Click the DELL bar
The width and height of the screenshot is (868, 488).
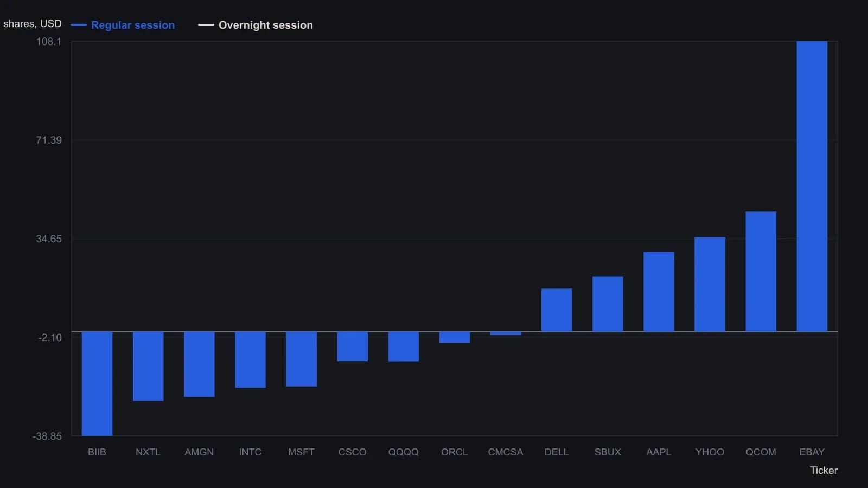(557, 310)
